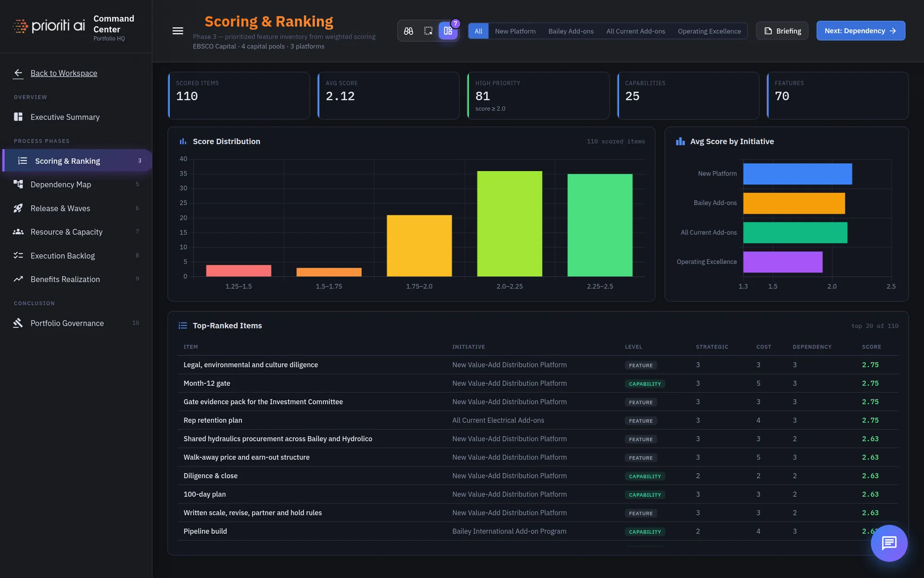Click the Avg Score 2.12 card
Screen dimensions: 924x578
(389, 96)
